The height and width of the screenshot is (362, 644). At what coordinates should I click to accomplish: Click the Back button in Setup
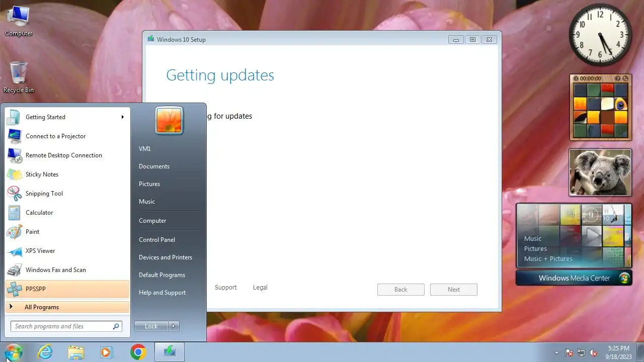point(401,290)
